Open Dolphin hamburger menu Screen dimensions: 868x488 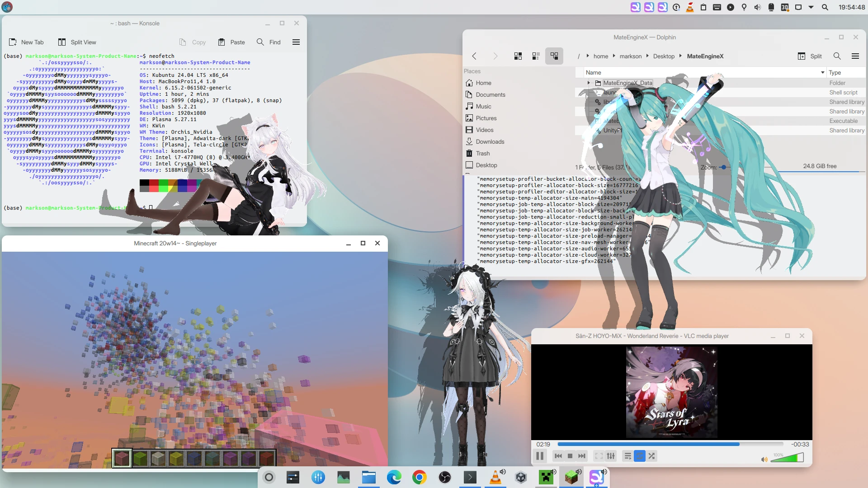(855, 56)
